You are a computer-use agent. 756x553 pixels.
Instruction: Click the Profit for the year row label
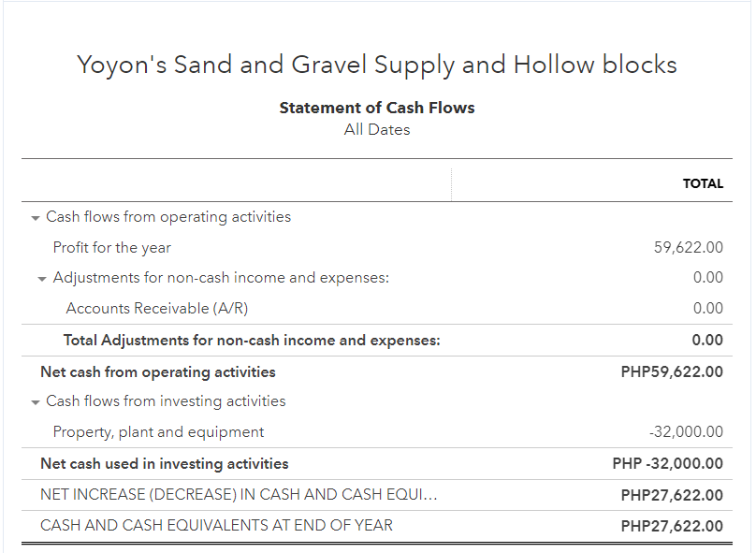coord(111,248)
